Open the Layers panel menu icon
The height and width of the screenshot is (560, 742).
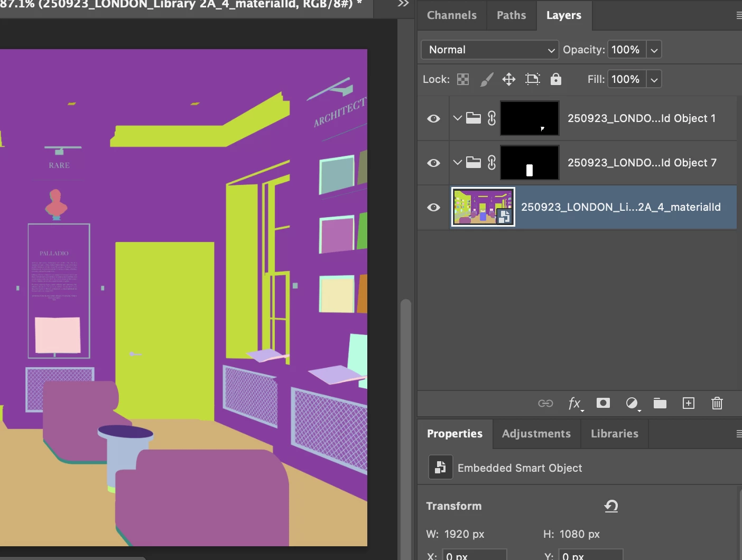(x=739, y=16)
